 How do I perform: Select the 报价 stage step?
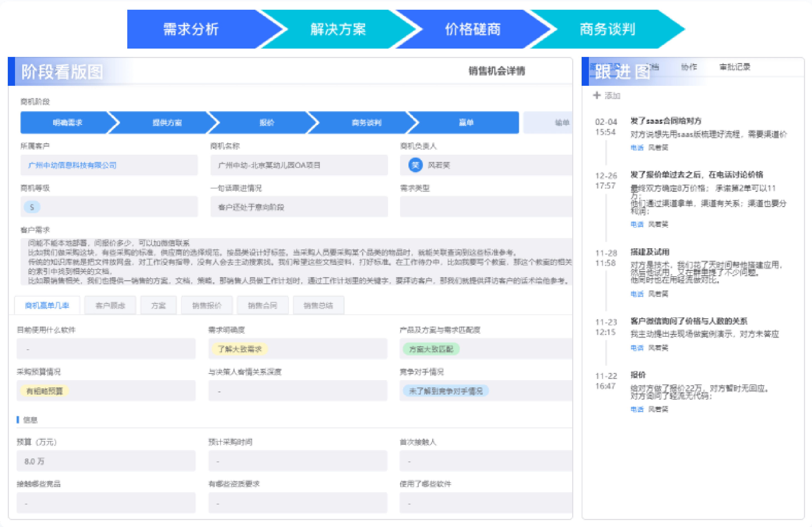coord(267,122)
